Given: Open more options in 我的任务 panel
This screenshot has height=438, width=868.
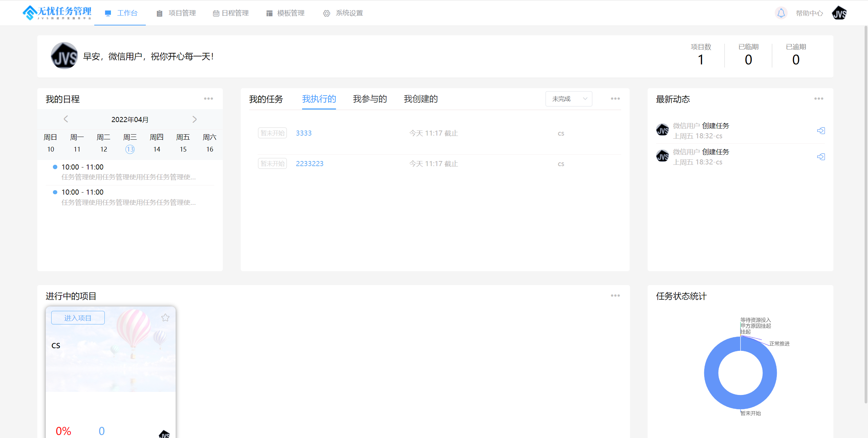Looking at the screenshot, I should [615, 99].
